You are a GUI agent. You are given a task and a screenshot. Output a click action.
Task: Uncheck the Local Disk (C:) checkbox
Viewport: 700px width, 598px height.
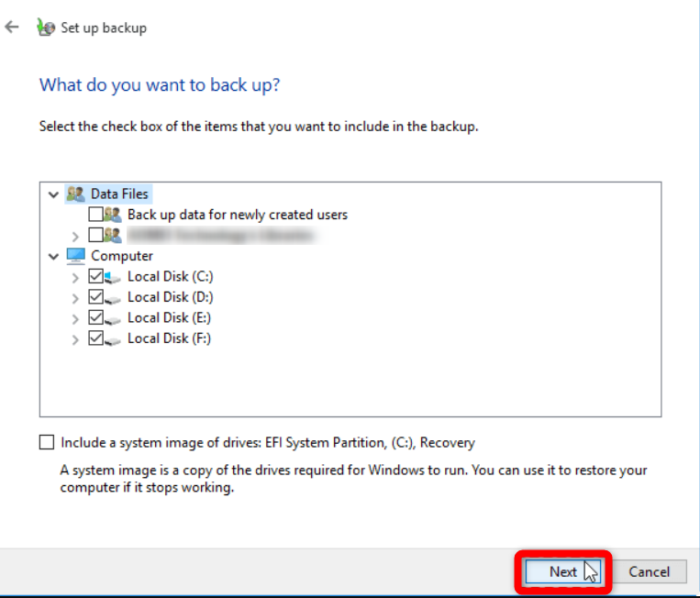point(95,276)
